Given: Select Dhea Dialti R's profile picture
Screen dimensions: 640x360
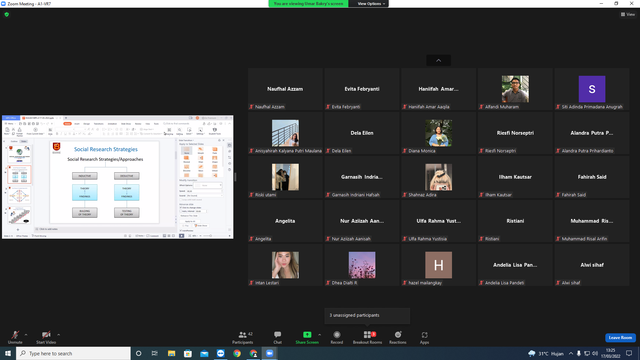Looking at the screenshot, I should [x=362, y=265].
